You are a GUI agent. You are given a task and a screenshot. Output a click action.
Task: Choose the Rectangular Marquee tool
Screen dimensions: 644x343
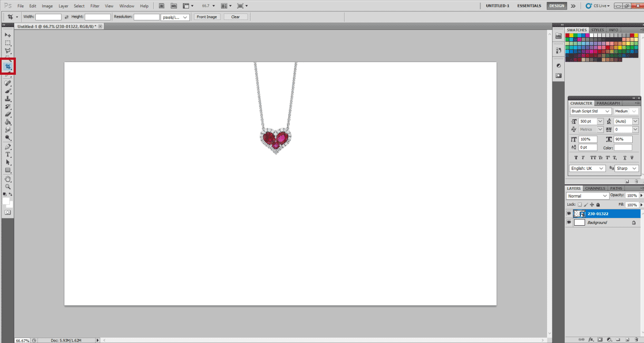click(x=8, y=43)
